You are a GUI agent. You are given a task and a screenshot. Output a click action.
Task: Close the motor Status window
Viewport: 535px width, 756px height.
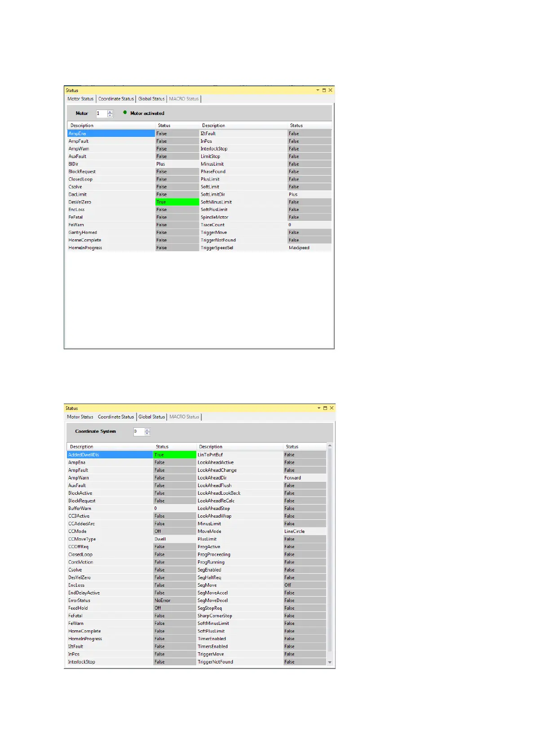tap(331, 90)
